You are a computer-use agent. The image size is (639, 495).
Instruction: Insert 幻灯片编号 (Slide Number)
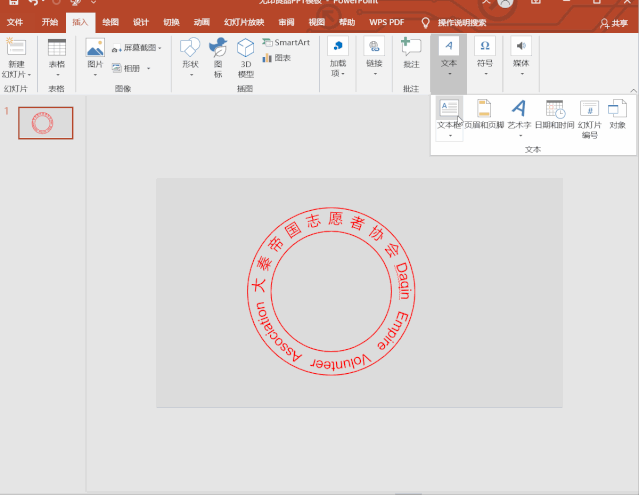(590, 109)
